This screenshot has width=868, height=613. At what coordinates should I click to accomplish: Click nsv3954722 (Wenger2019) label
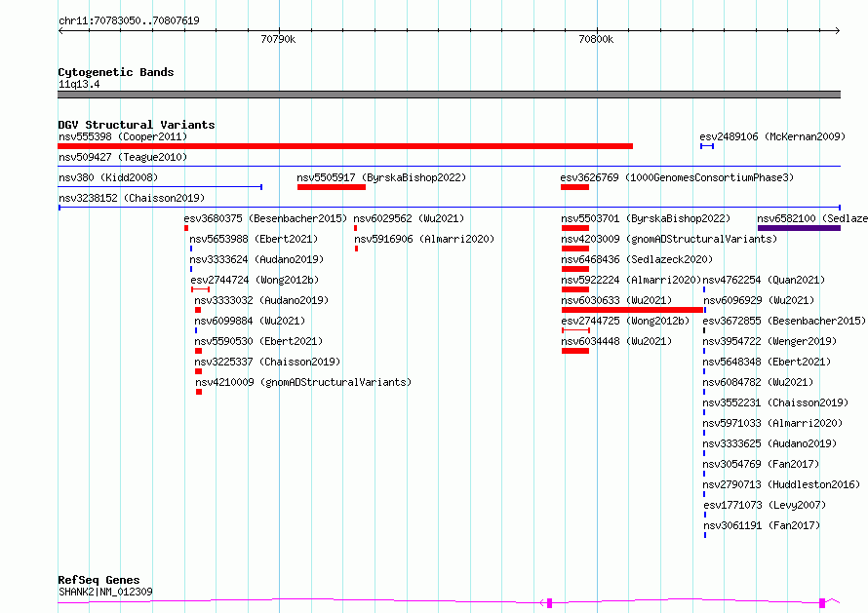pos(770,341)
